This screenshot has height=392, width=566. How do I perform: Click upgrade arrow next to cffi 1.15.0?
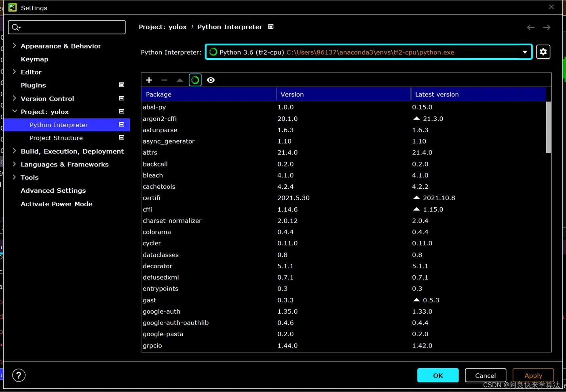[x=416, y=209]
